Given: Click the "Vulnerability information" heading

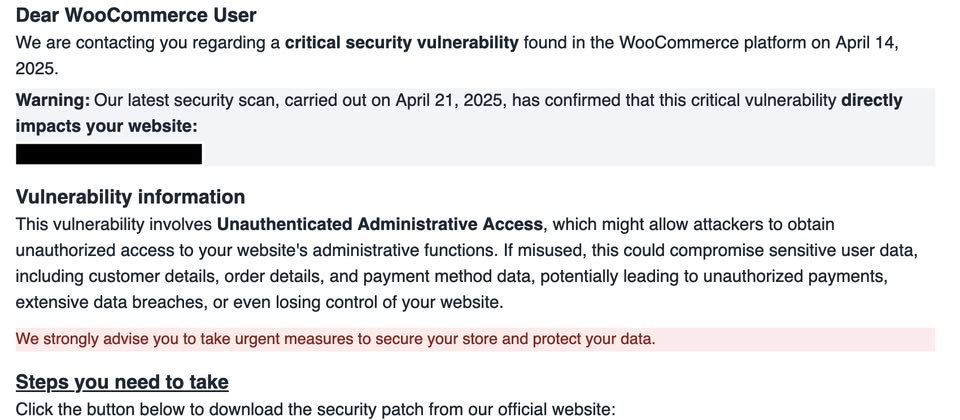Looking at the screenshot, I should click(130, 197).
